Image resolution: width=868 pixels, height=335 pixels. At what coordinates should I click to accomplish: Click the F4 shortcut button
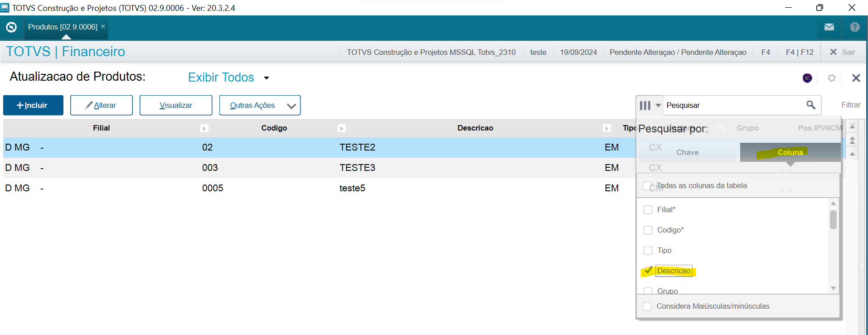point(766,52)
